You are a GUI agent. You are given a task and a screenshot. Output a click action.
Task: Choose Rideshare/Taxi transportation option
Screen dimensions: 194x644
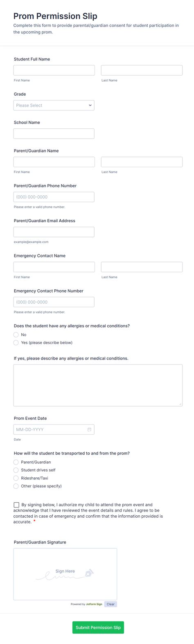(16, 478)
